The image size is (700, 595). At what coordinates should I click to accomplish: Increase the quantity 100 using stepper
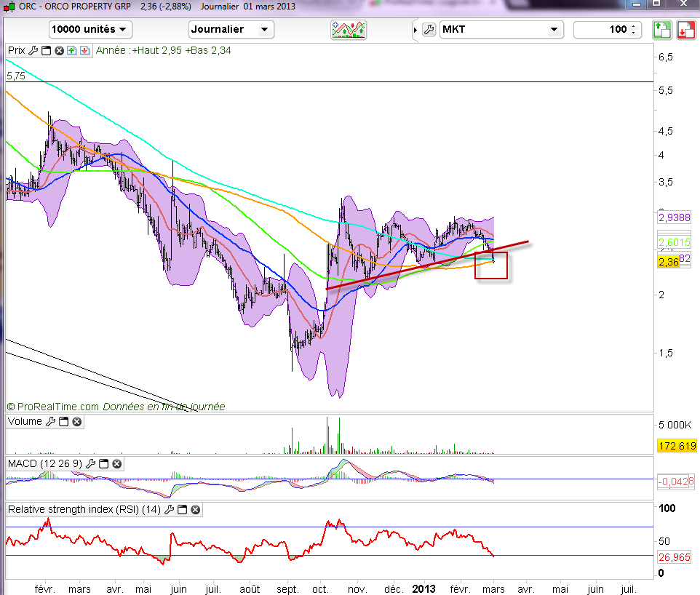pos(634,27)
